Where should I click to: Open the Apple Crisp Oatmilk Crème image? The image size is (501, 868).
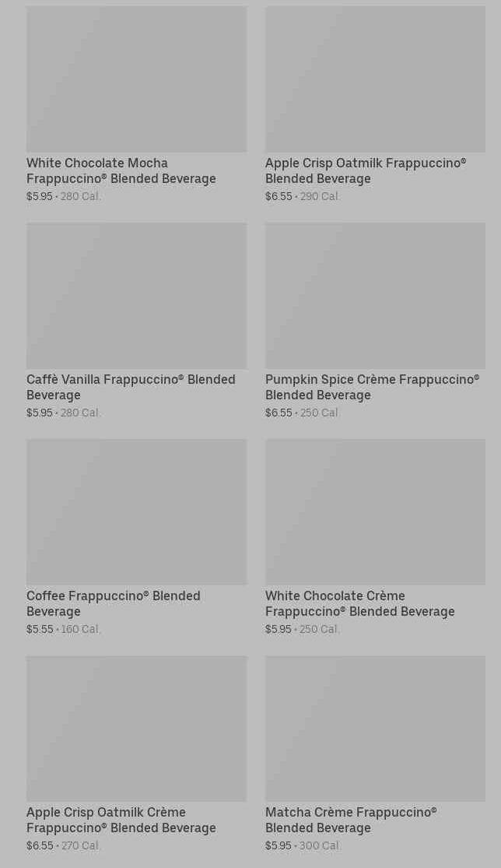136,729
